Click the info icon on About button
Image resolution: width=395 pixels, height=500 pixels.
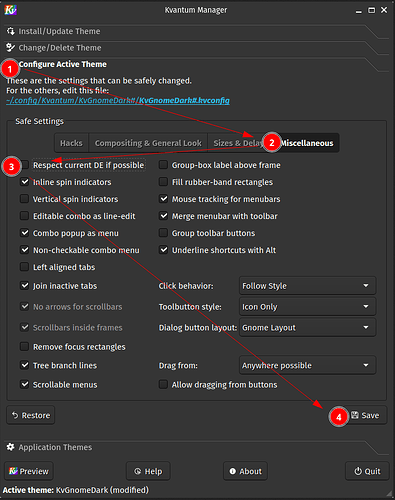click(233, 471)
